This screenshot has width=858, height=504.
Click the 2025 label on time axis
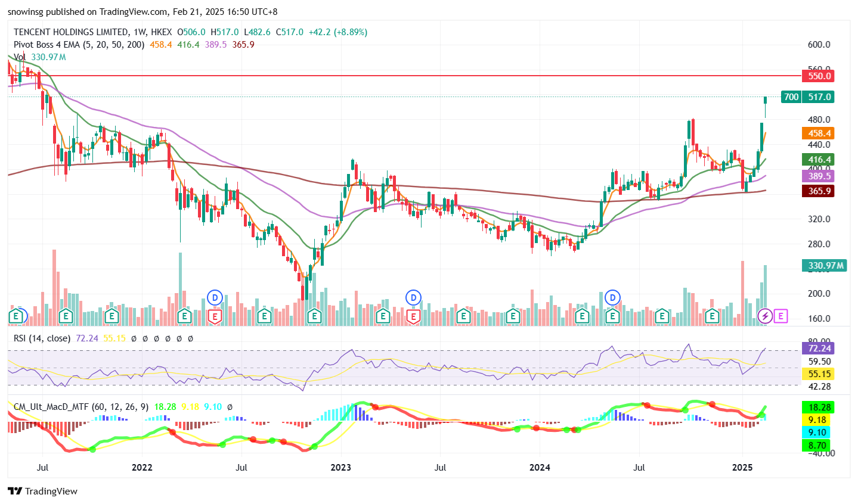tap(742, 468)
